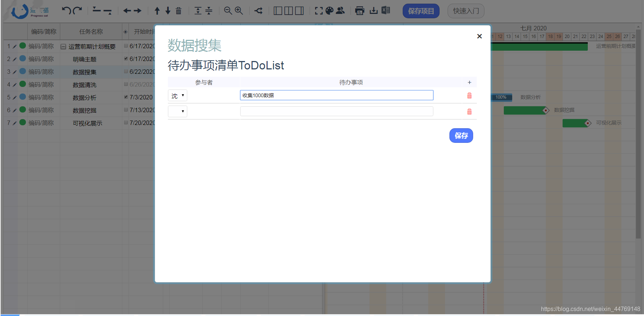Insert a task below icon
The height and width of the screenshot is (316, 644).
pyautogui.click(x=108, y=11)
